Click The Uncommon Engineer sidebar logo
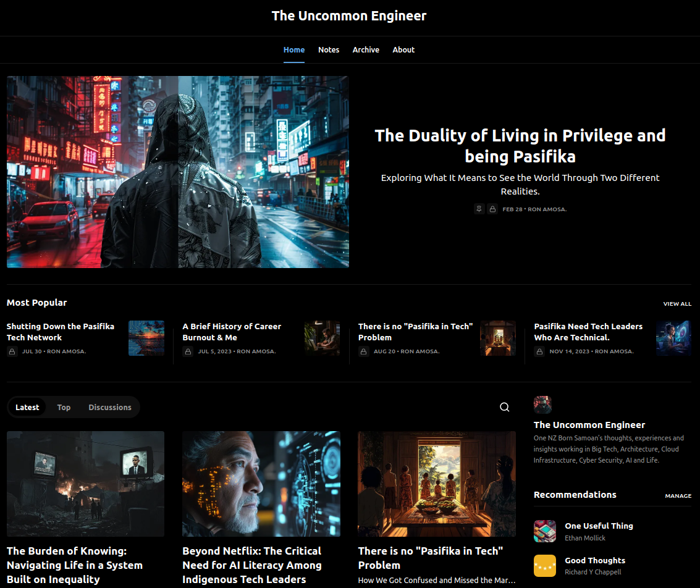700x588 pixels. point(542,405)
